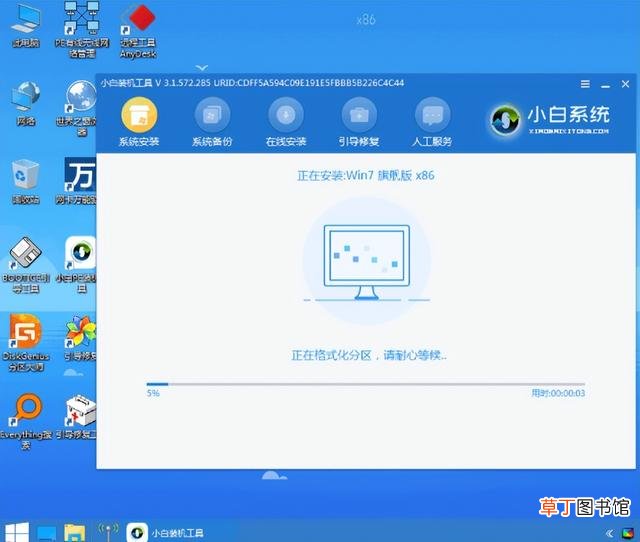Screen dimensions: 640x542
Task: Open the 人工服务 tab
Action: point(432,122)
